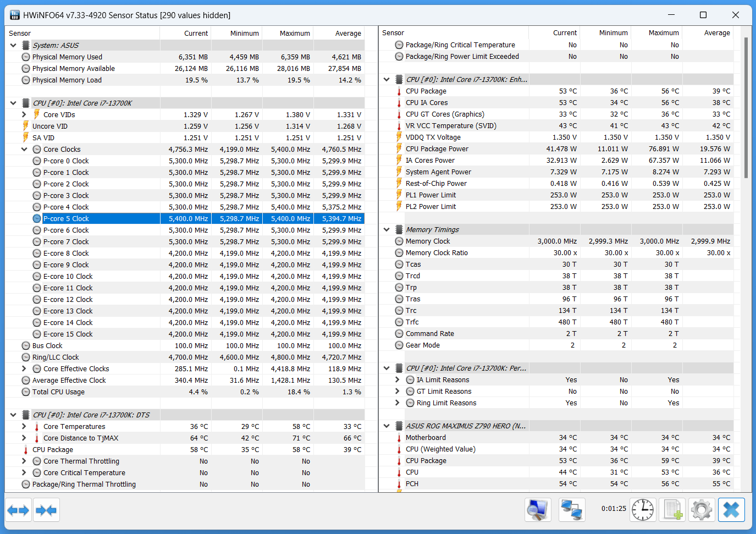Viewport: 756px width, 534px height.
Task: Expand the Core Distance to TjMAX row
Action: 24,438
